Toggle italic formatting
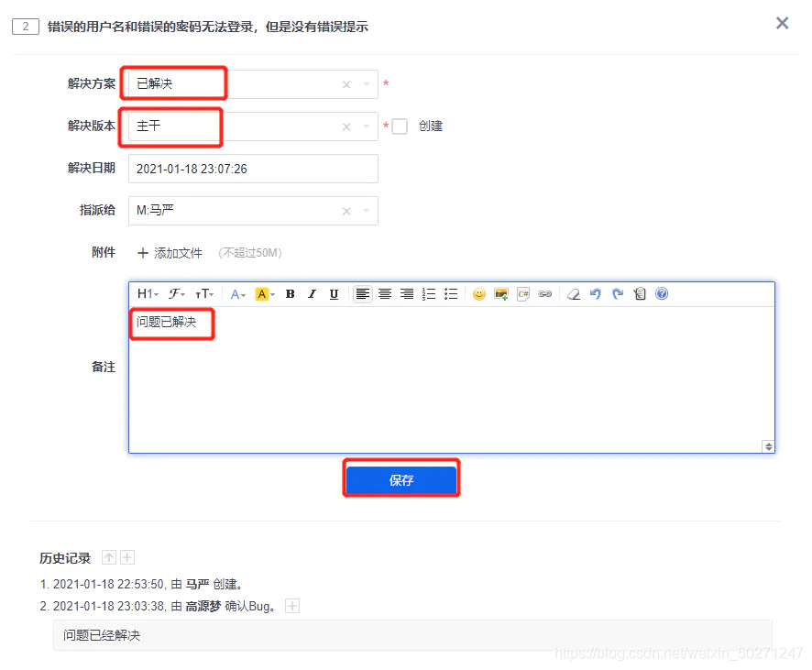 [312, 294]
